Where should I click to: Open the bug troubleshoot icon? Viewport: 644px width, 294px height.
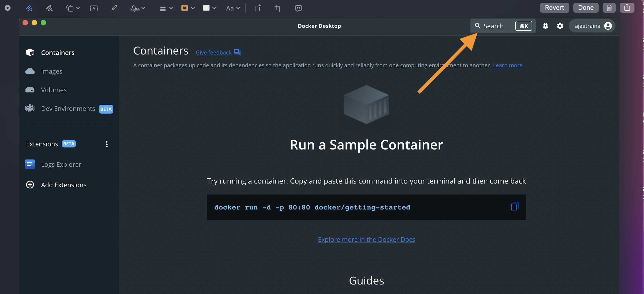(x=545, y=26)
